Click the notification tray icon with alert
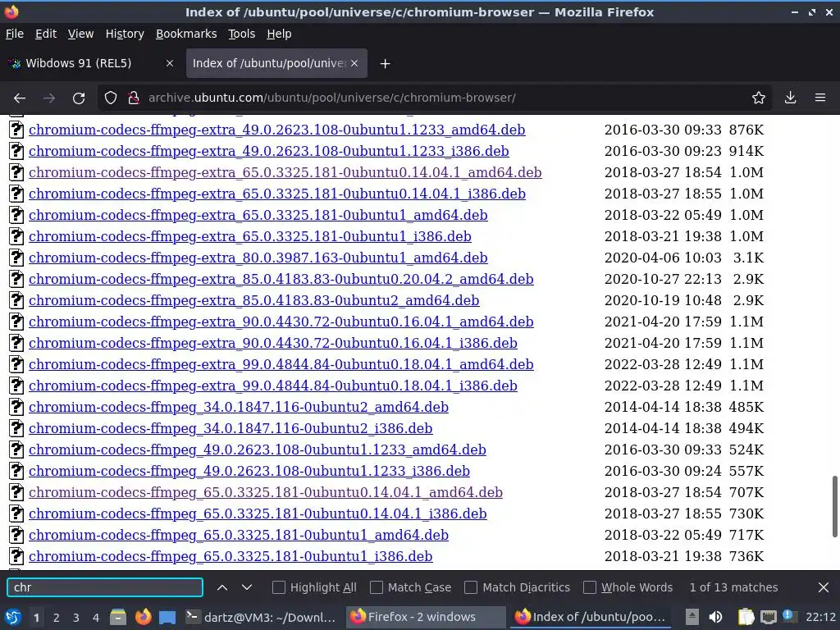This screenshot has height=630, width=840. click(788, 616)
